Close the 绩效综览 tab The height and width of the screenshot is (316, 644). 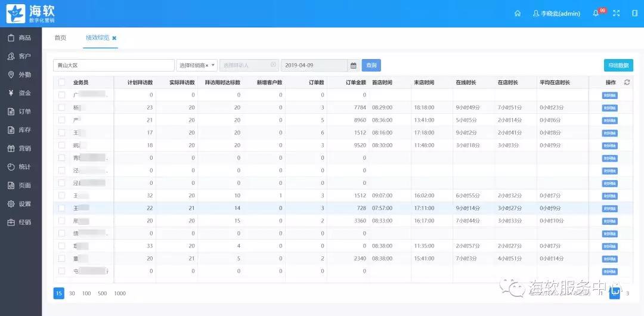[114, 38]
